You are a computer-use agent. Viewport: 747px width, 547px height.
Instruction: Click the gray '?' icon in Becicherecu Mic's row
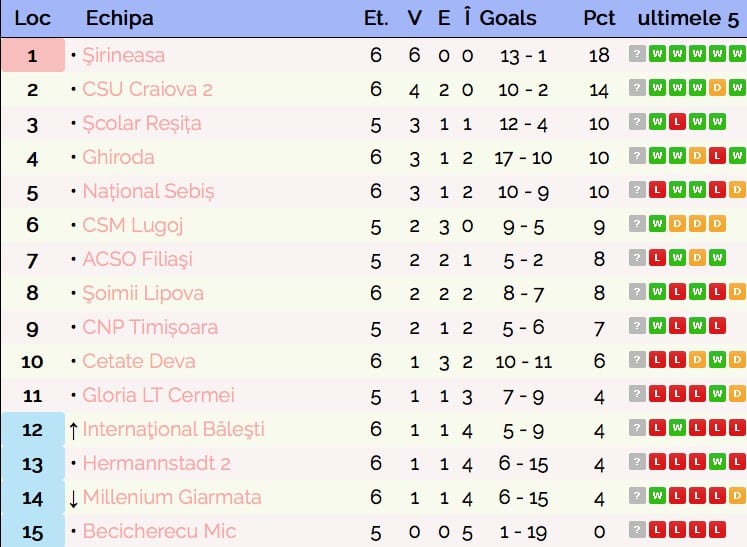(x=636, y=531)
